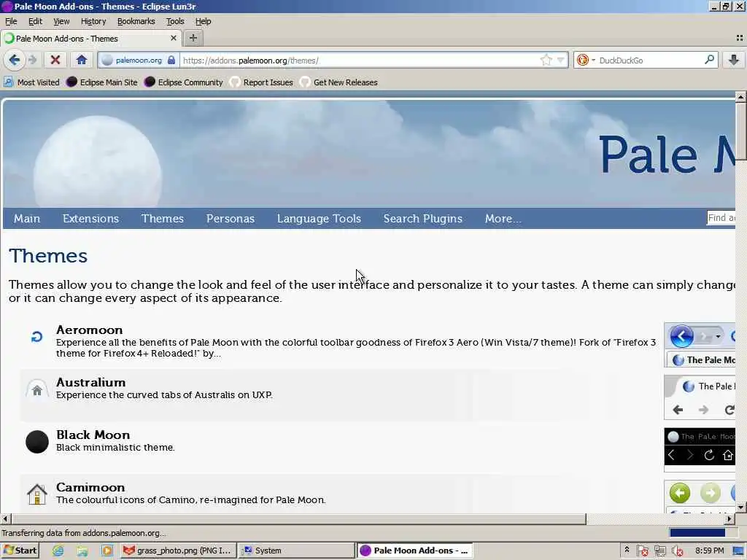Open the Downloads arrow button
The width and height of the screenshot is (747, 560).
coord(734,60)
